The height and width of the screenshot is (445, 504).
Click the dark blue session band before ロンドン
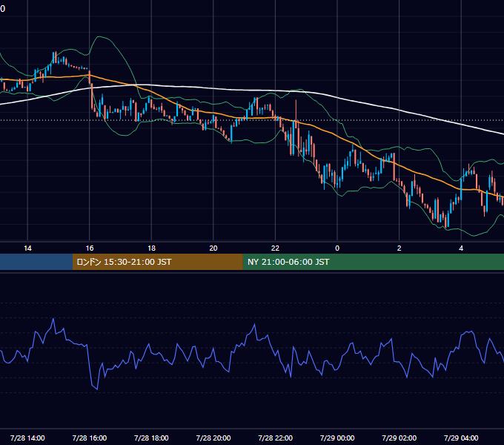pos(36,262)
